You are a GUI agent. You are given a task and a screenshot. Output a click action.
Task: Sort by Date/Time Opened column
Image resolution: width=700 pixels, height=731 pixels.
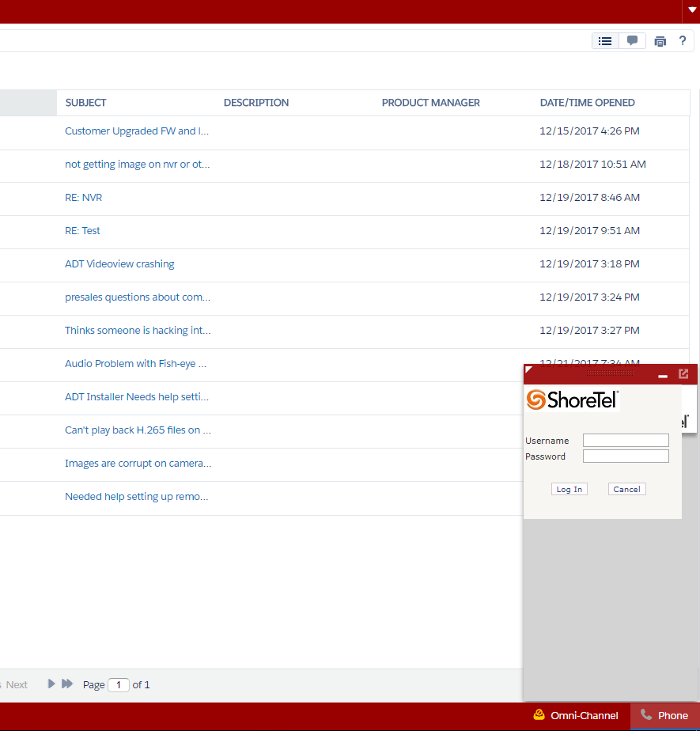[x=587, y=103]
